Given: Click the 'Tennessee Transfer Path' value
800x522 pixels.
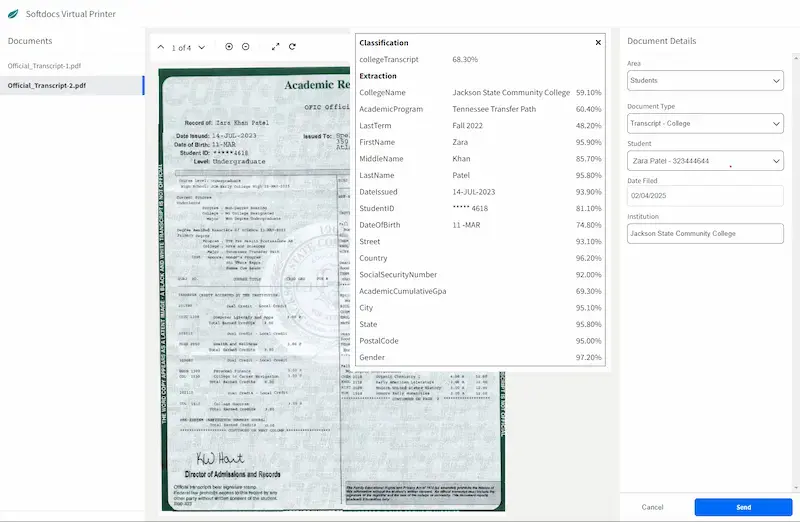Looking at the screenshot, I should point(494,109).
